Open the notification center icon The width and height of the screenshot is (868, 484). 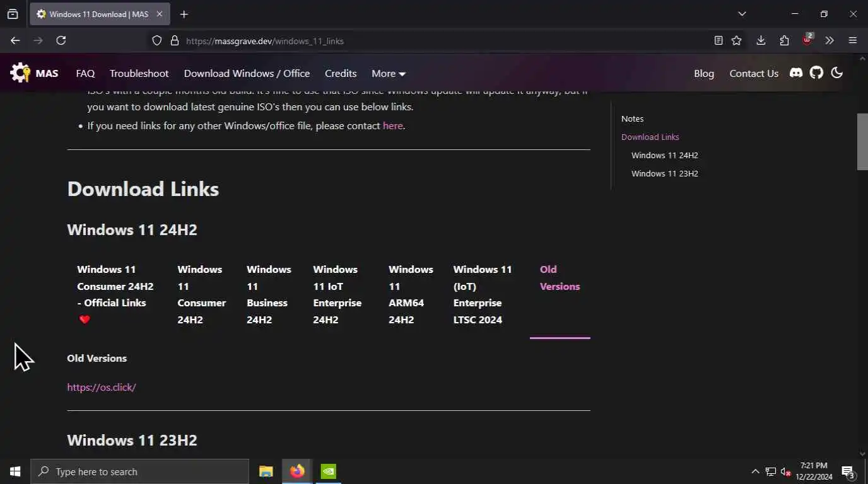[x=848, y=471]
